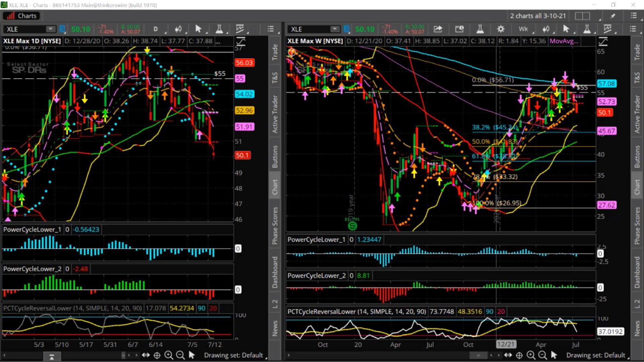The width and height of the screenshot is (644, 362).
Task: Click PowerCycleLower_1 label on left chart
Action: click(x=32, y=230)
